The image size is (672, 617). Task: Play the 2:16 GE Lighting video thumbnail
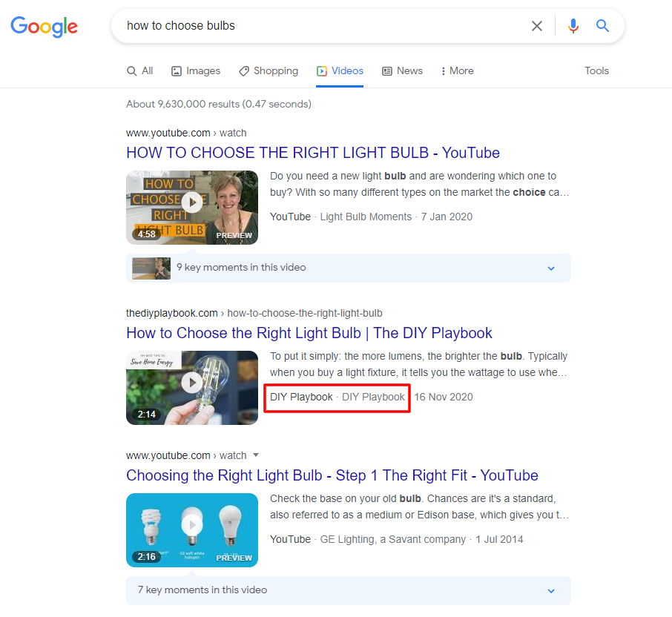pyautogui.click(x=192, y=530)
